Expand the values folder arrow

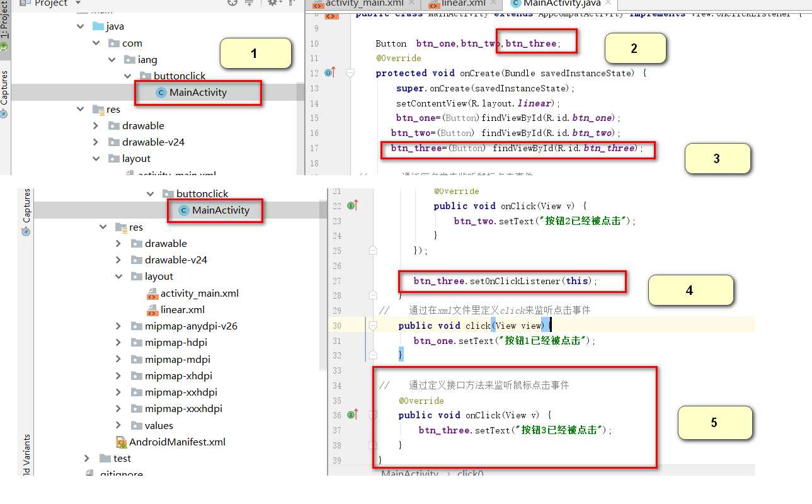tap(118, 426)
